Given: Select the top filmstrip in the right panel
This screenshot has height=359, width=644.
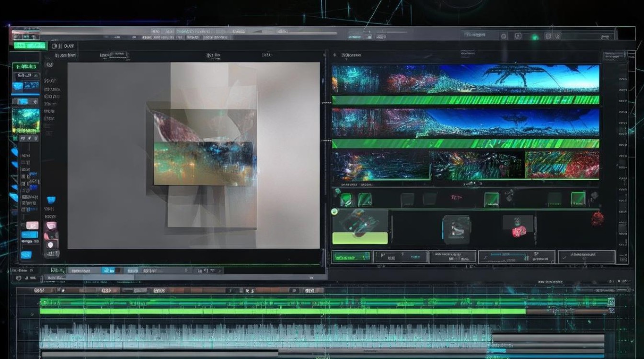Looking at the screenshot, I should 465,79.
